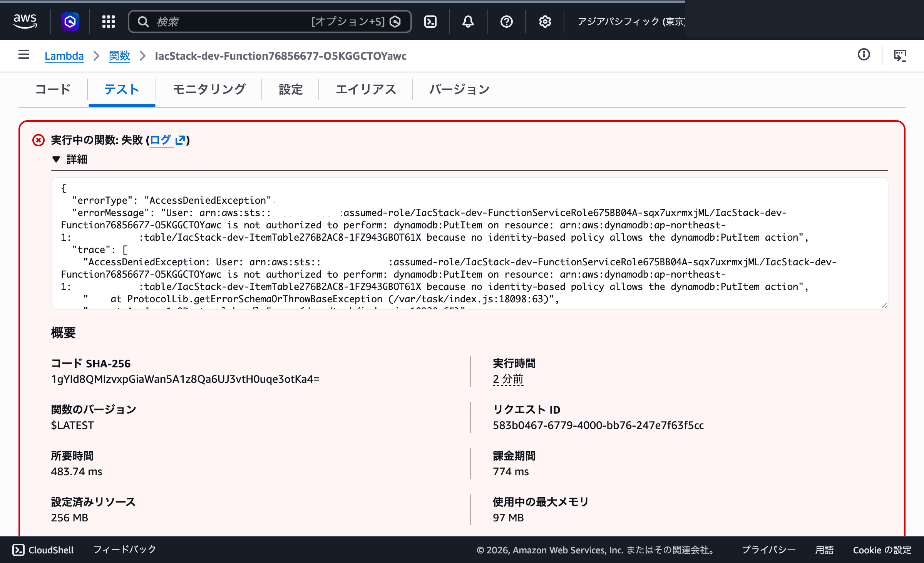Image resolution: width=924 pixels, height=563 pixels.
Task: Click the external link icon beside ログ
Action: [x=180, y=140]
